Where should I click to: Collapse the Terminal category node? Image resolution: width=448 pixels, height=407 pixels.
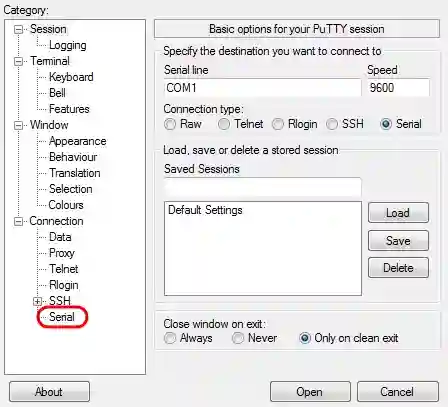pos(18,62)
